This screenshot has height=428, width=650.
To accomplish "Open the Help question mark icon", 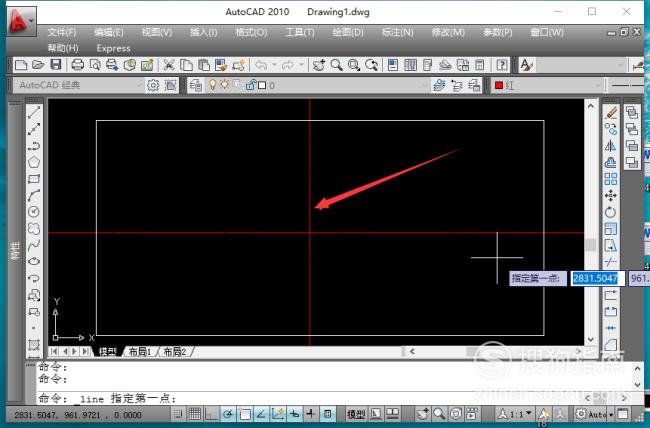I will point(502,65).
